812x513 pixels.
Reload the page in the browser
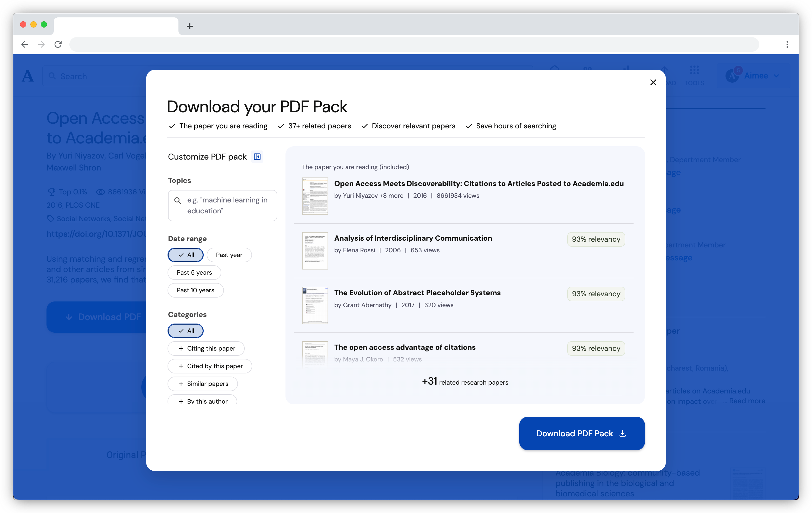58,44
